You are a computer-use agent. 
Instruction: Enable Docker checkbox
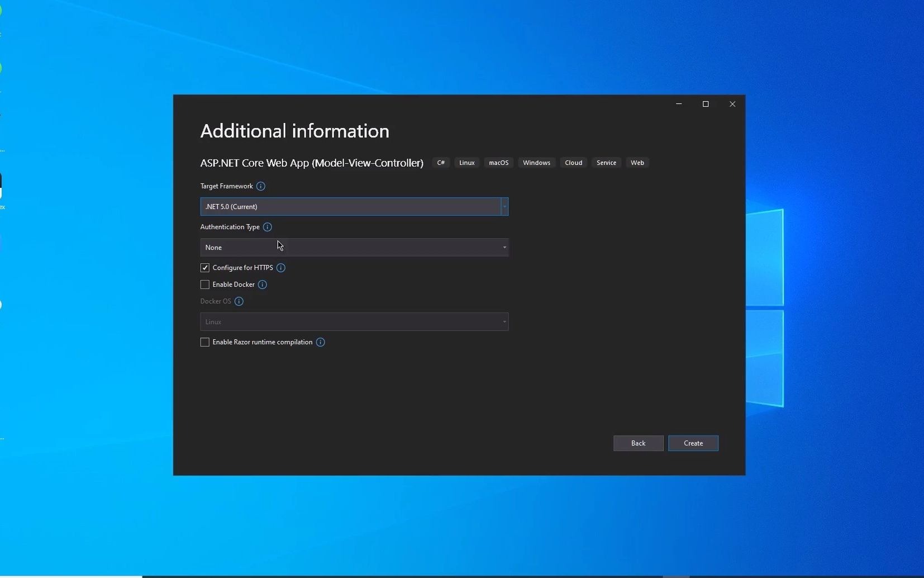coord(205,285)
